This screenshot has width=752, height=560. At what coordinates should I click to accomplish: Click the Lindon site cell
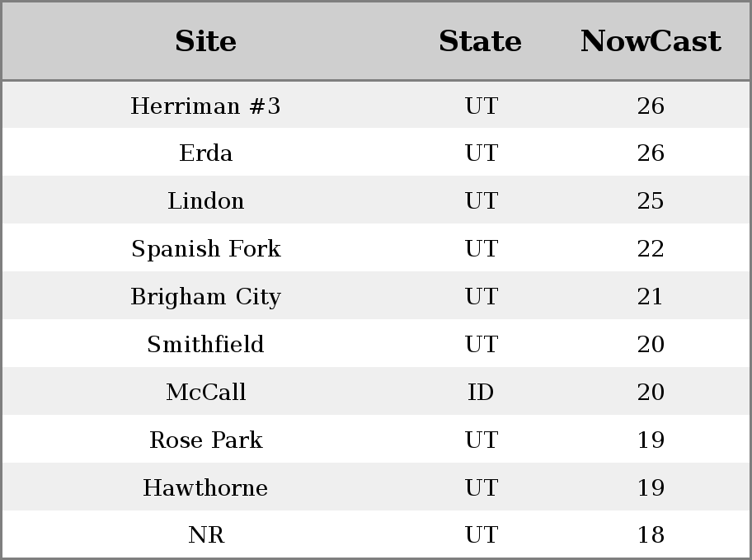pyautogui.click(x=205, y=201)
